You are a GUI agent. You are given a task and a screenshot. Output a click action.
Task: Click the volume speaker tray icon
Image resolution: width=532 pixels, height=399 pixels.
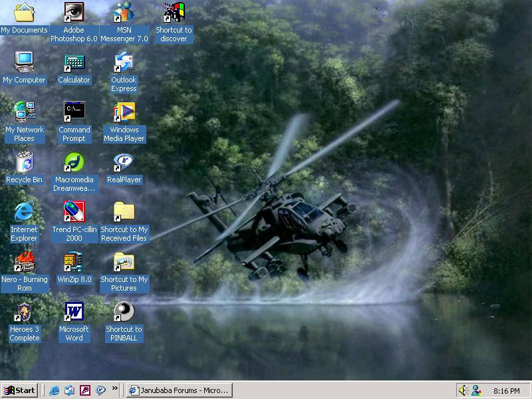pos(464,390)
